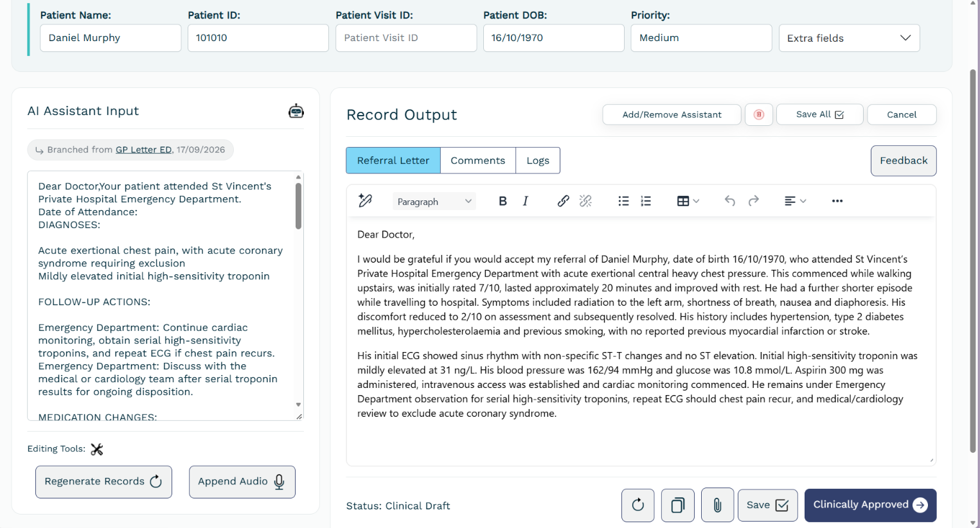
Task: Toggle italic formatting in editor
Action: pos(526,201)
